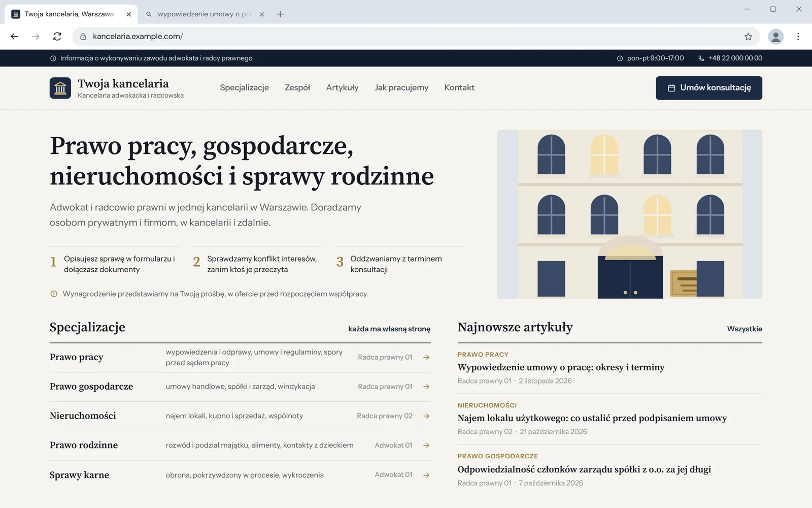
Task: Click the clock icon beside opening hours
Action: (x=620, y=58)
